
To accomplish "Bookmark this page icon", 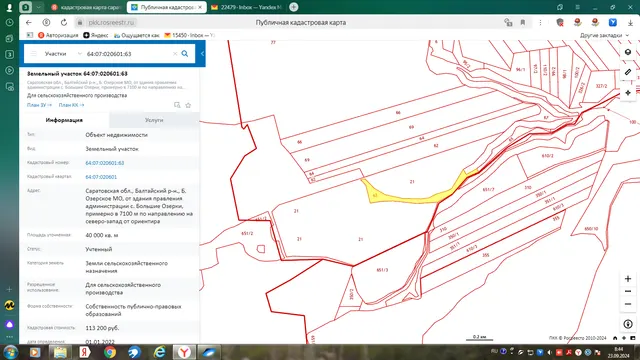I will coord(523,22).
